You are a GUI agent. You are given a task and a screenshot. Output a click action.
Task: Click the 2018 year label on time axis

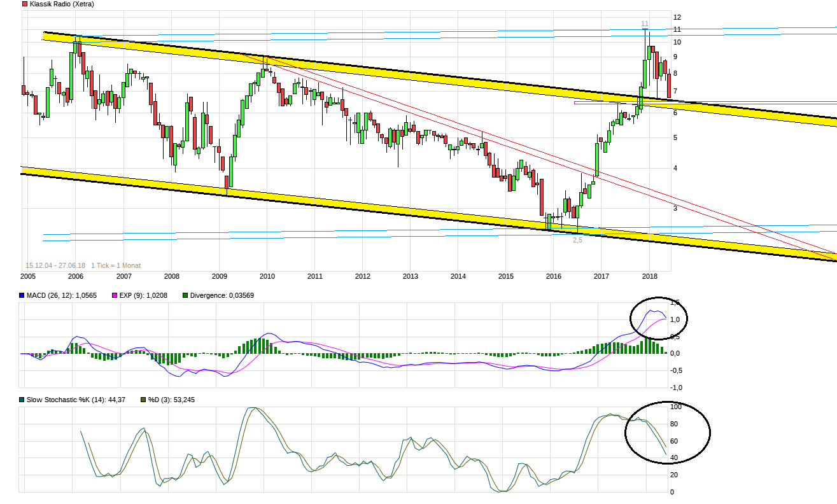[650, 276]
